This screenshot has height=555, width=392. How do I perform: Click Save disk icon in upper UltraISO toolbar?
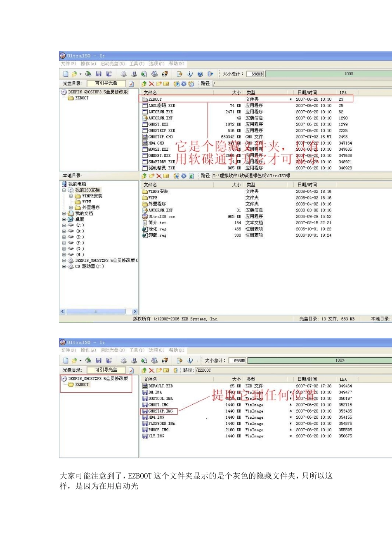(99, 74)
